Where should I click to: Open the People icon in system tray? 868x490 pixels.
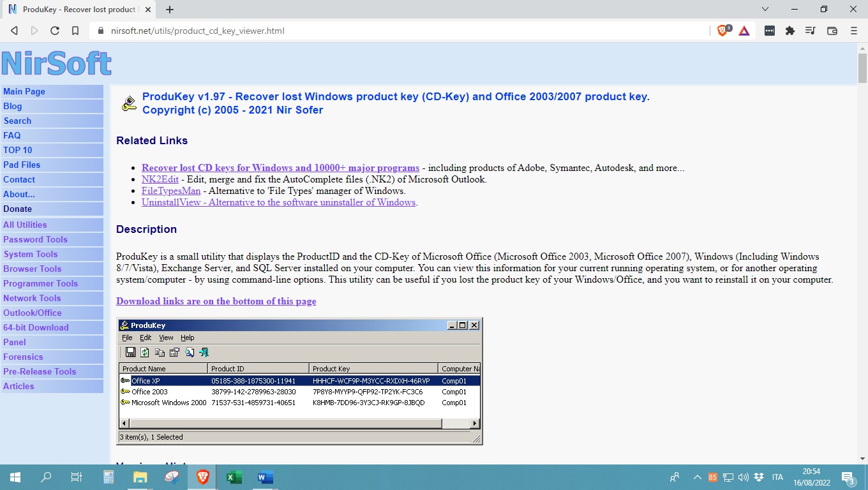(x=675, y=477)
